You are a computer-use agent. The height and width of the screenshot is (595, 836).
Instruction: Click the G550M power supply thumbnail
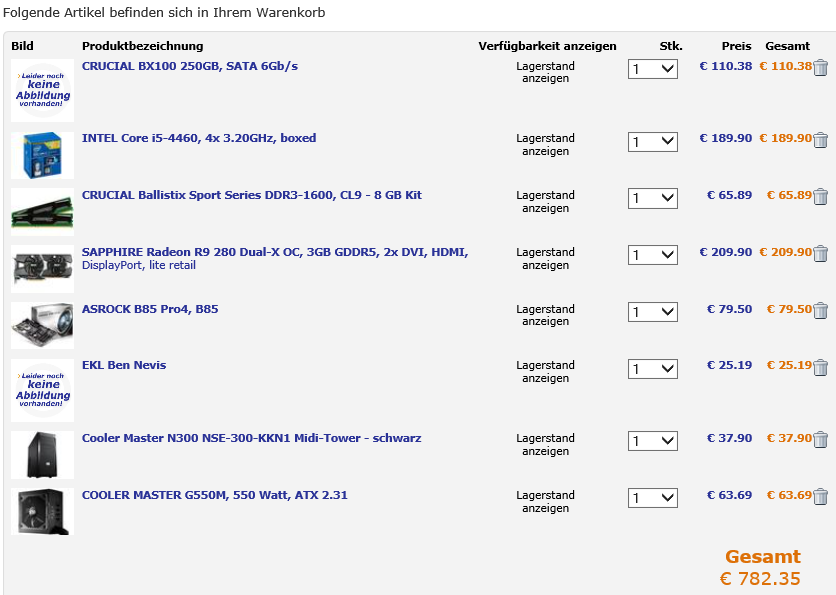(42, 512)
